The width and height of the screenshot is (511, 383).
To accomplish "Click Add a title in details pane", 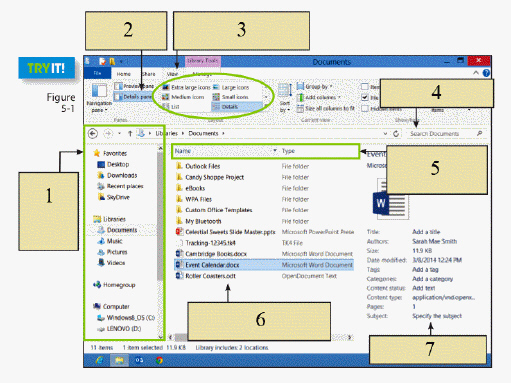I will [426, 232].
